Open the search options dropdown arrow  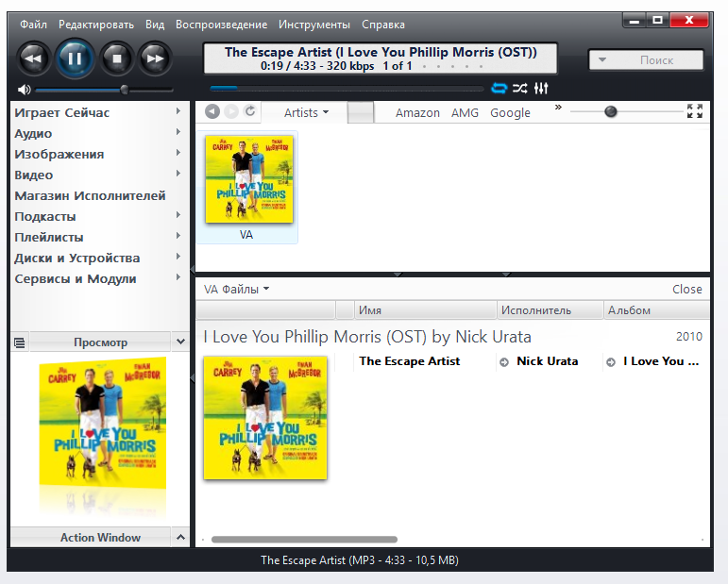[602, 59]
